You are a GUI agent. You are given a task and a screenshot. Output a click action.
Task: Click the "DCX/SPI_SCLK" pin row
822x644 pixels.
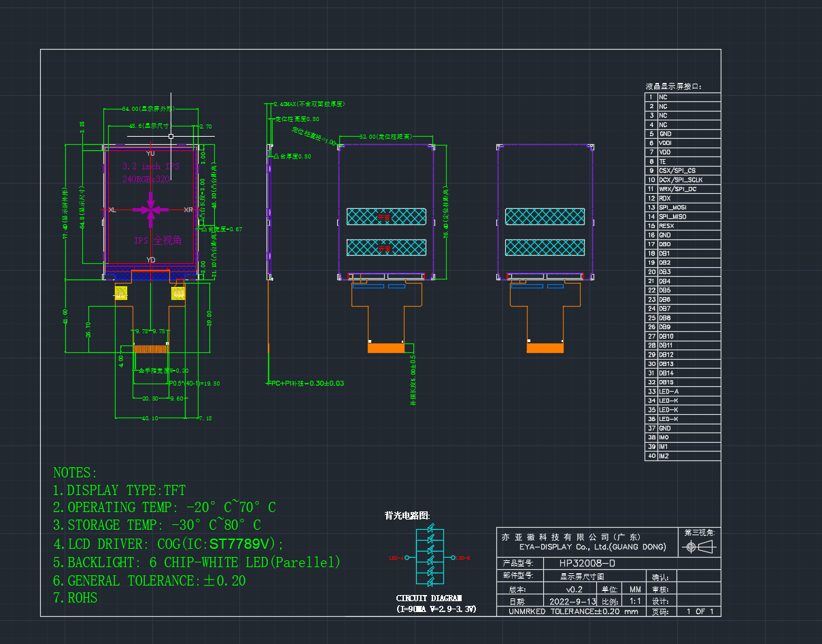(x=683, y=180)
